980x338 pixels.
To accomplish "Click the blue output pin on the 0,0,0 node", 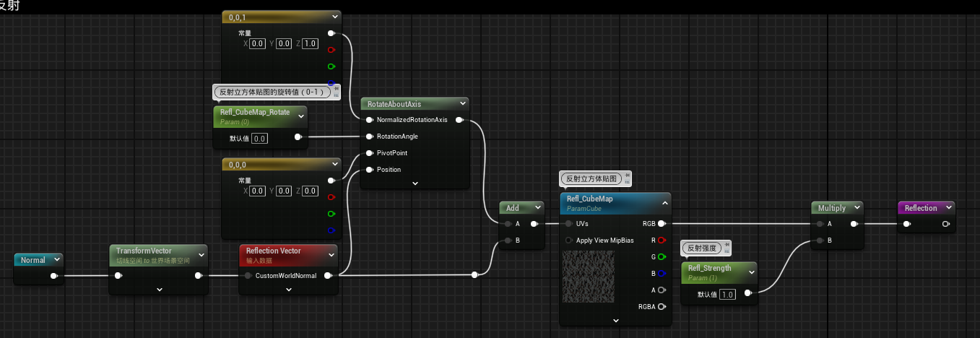I will 331,230.
